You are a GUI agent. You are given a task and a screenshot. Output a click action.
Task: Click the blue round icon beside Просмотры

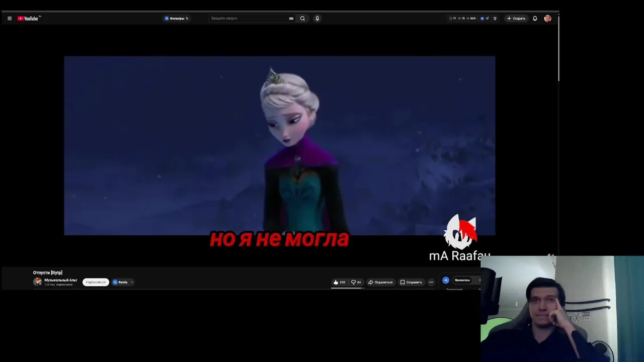click(445, 280)
